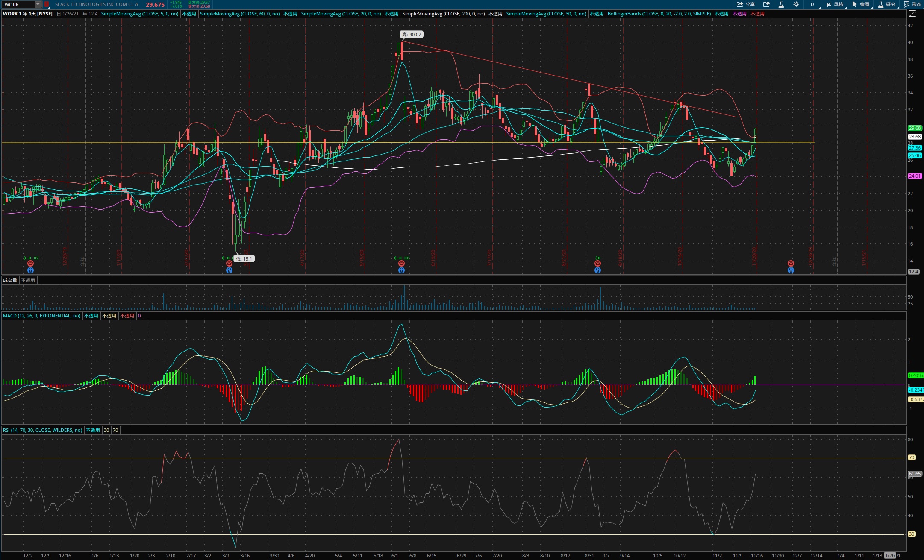924x560 pixels.
Task: Click the 0.4035 MACD histogram value bubble
Action: click(x=915, y=375)
